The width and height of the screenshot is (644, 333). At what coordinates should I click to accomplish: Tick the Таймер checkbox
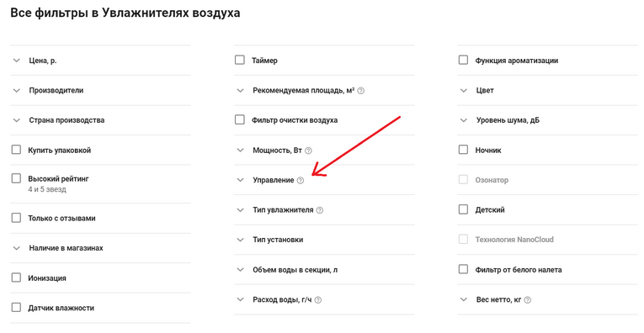coord(239,60)
